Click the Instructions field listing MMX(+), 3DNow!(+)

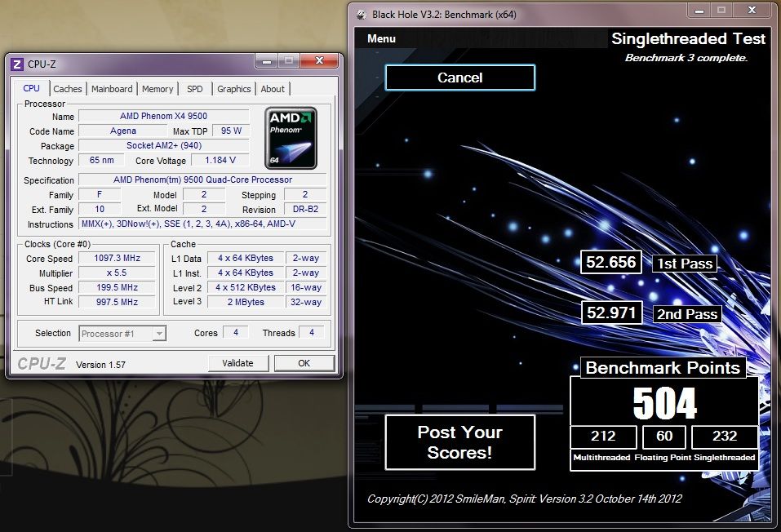[202, 224]
